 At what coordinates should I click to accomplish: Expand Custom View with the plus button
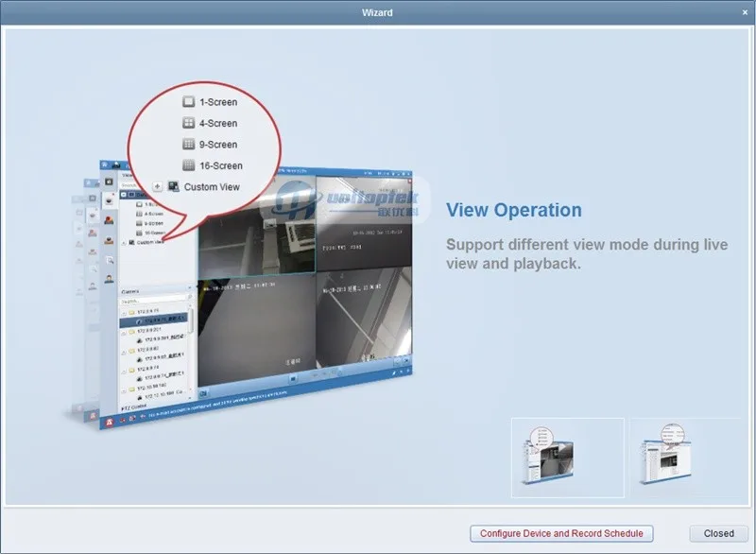click(157, 186)
